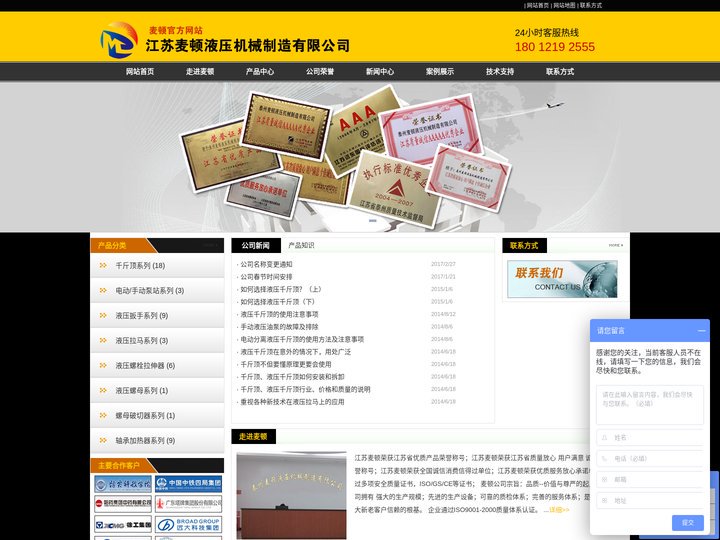The width and height of the screenshot is (720, 540).
Task: Click 联系方式 link in top utility bar
Action: pos(591,6)
